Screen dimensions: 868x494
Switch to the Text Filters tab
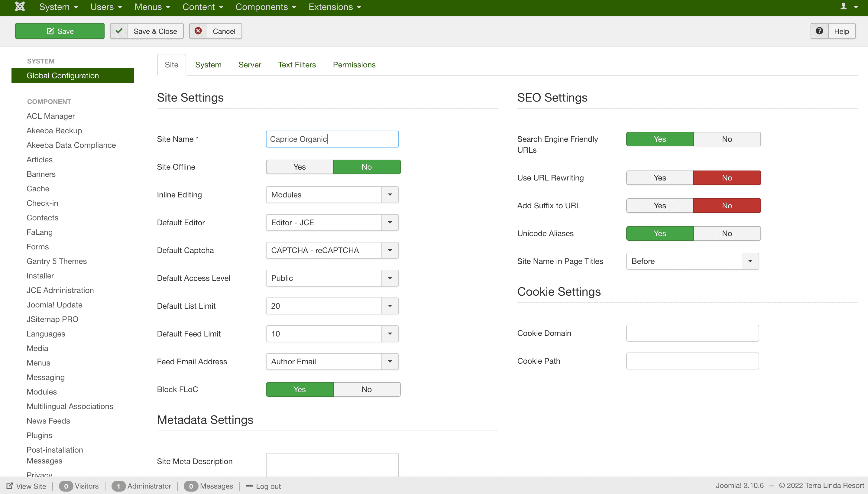297,65
